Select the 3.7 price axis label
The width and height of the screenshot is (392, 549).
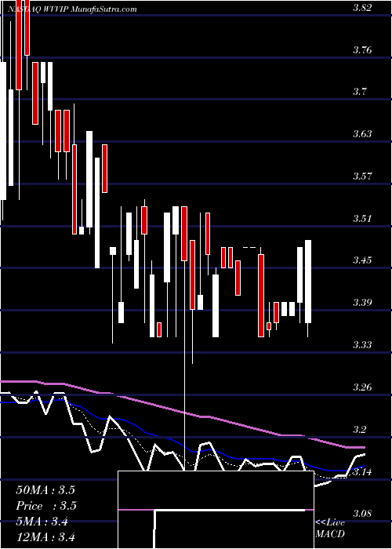click(x=359, y=92)
